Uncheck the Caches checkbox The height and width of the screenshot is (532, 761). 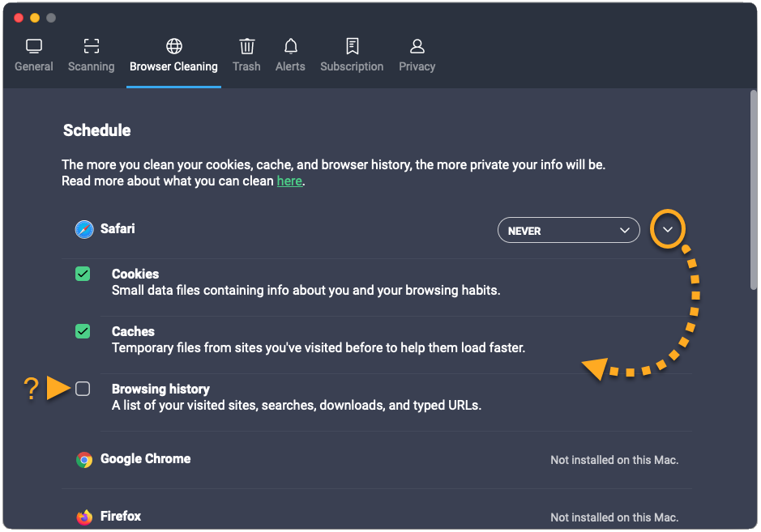click(83, 332)
